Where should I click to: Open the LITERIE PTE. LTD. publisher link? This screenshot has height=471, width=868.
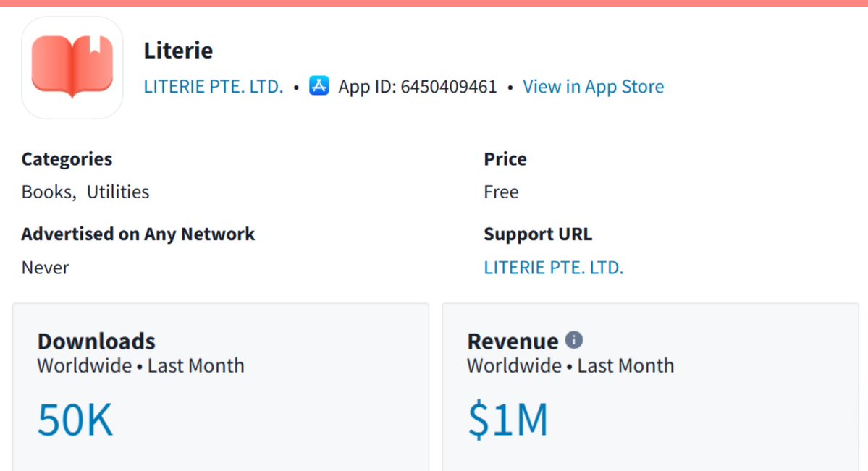[x=213, y=86]
